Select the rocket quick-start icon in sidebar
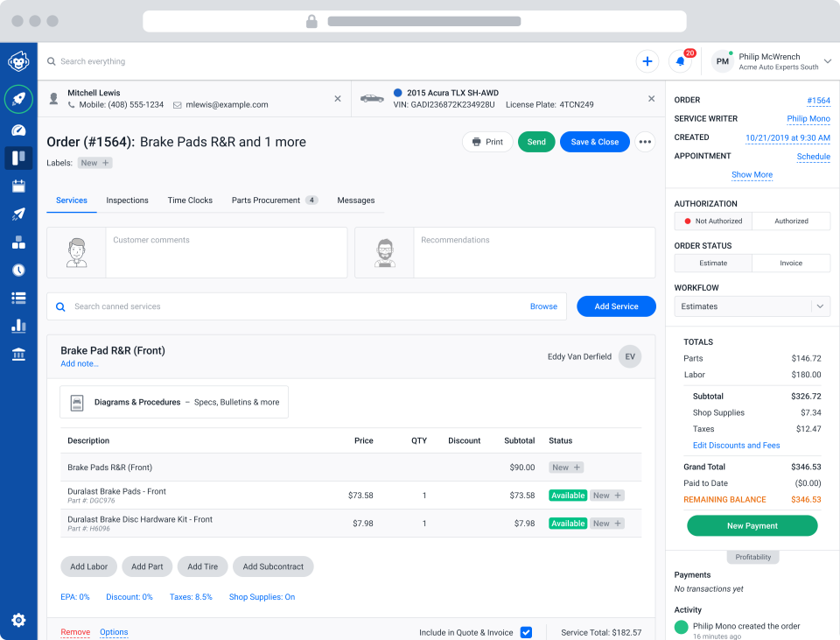The image size is (840, 640). [17, 99]
